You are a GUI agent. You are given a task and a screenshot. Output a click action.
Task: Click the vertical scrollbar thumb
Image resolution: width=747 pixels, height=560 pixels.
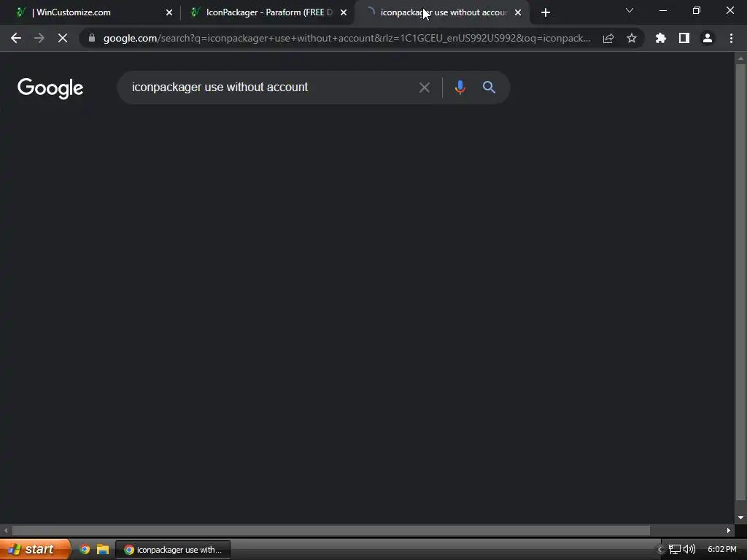[740, 282]
